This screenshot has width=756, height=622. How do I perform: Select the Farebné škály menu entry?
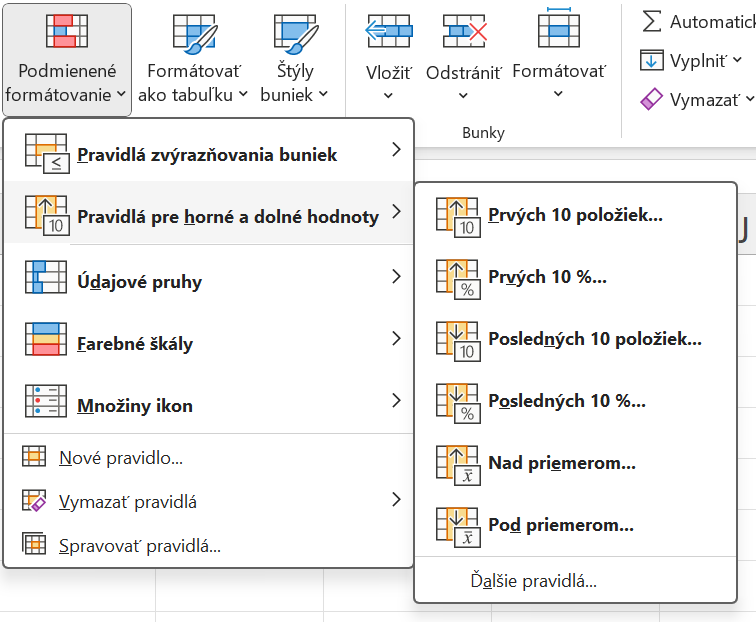[208, 339]
